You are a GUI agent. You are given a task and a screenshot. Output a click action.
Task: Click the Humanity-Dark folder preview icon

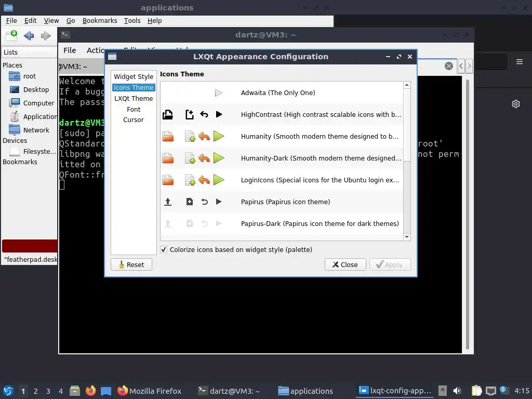pos(168,158)
